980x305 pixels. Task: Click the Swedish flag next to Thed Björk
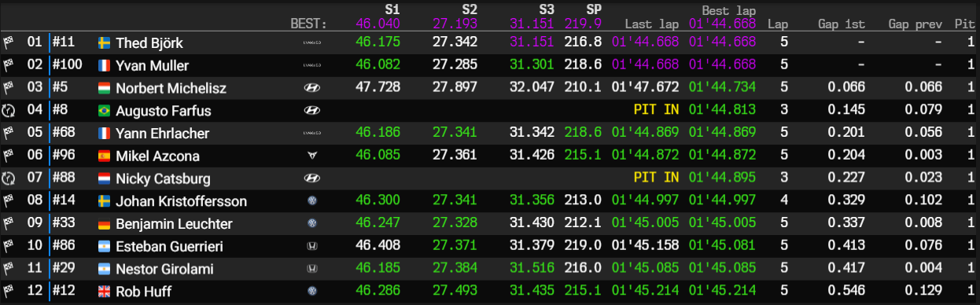click(x=105, y=42)
